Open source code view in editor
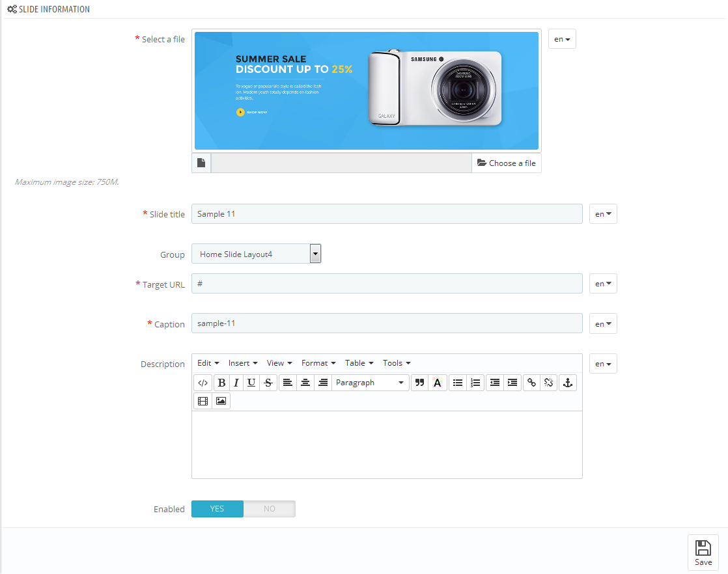Screen dimensions: 728x574 (203, 383)
